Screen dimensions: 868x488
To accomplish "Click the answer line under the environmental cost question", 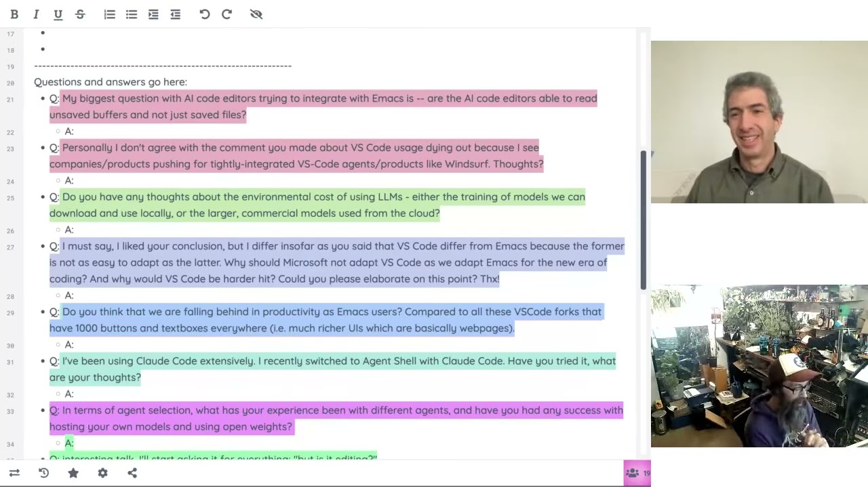I will tap(69, 230).
